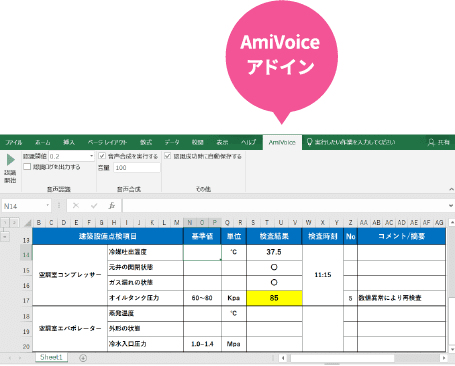Open the recognition threshold 0.2 dropdown
Screen dimensions: 455x366
91,156
